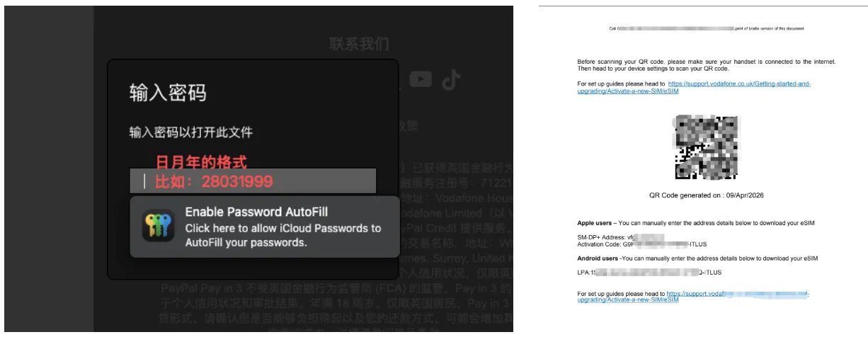Select the 'QR Code generated on : 09/Apr/2026' text
868x337 pixels.
pos(707,195)
